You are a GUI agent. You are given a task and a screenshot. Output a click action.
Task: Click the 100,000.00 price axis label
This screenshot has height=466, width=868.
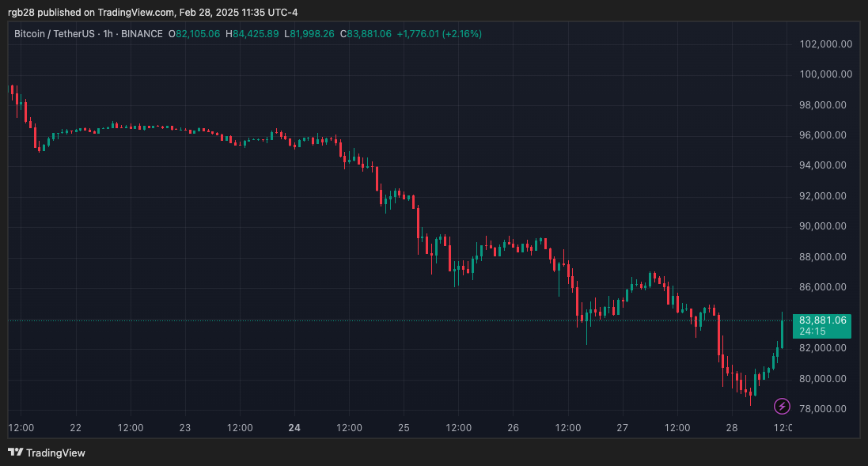pos(825,74)
